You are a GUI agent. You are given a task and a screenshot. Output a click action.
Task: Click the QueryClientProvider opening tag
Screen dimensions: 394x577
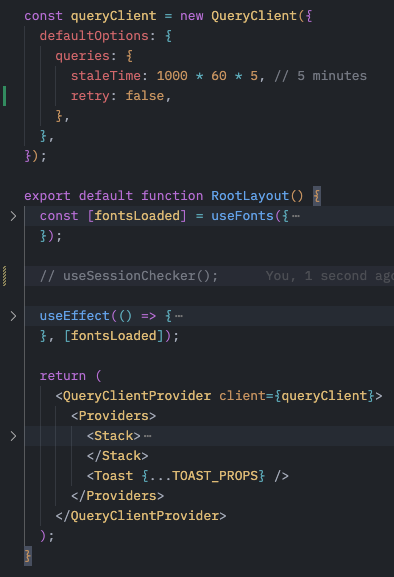click(133, 396)
